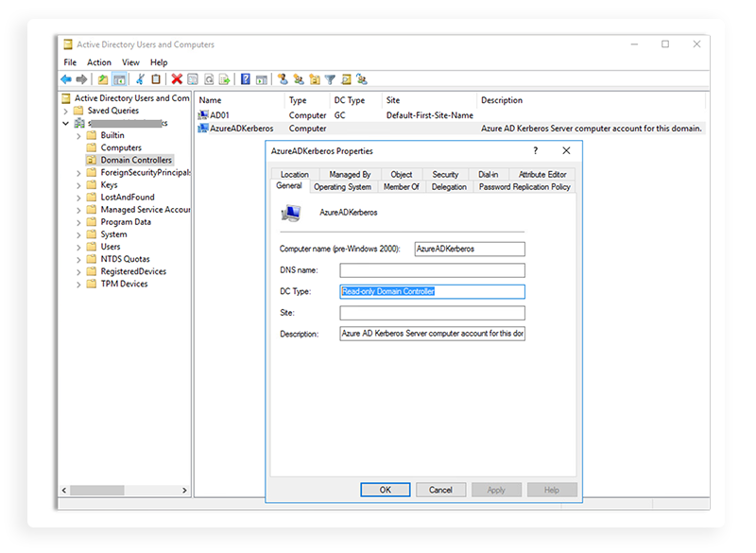Click the Paste clipboard icon

click(x=156, y=79)
